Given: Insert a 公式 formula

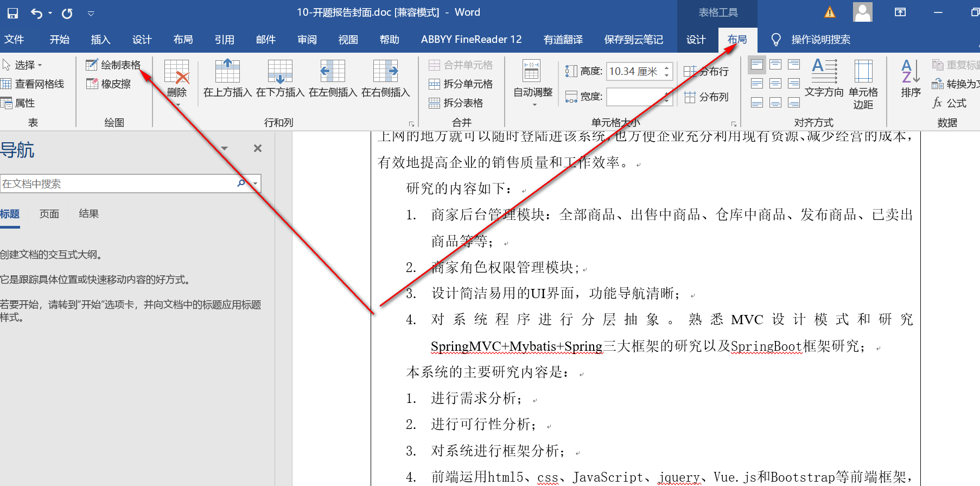Looking at the screenshot, I should 950,103.
